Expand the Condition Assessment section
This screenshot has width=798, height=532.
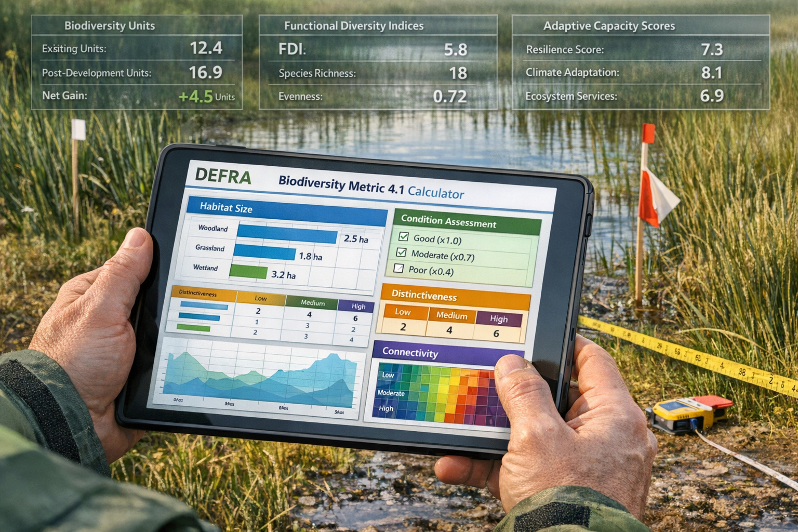[450, 221]
